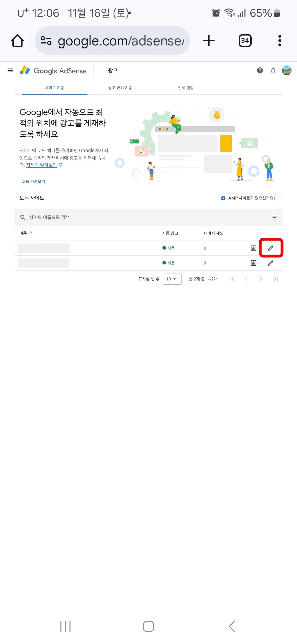This screenshot has height=644, width=297.
Task: Tap the 사이트 이름으로 검색 search field
Action: pyautogui.click(x=149, y=217)
